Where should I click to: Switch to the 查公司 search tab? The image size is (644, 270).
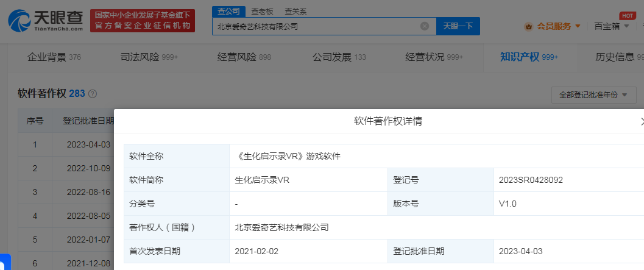point(228,12)
